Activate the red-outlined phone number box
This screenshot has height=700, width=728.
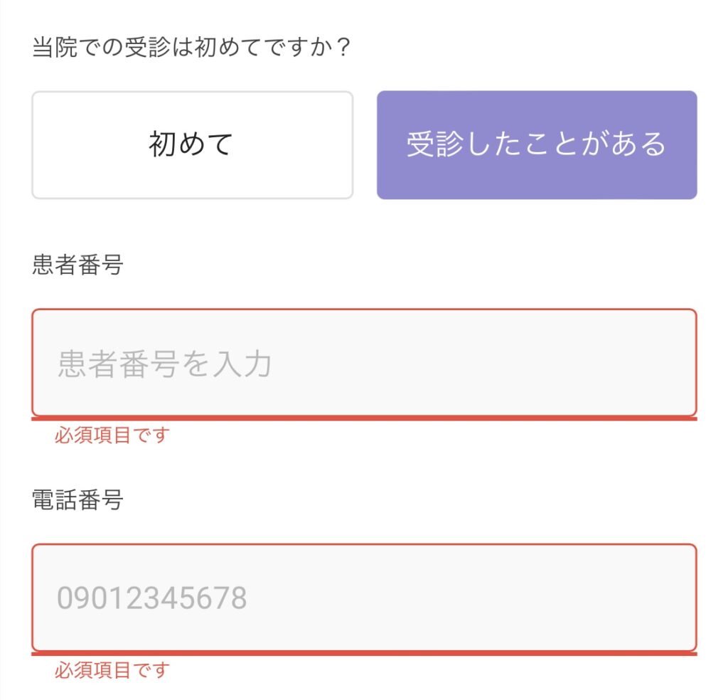click(364, 598)
